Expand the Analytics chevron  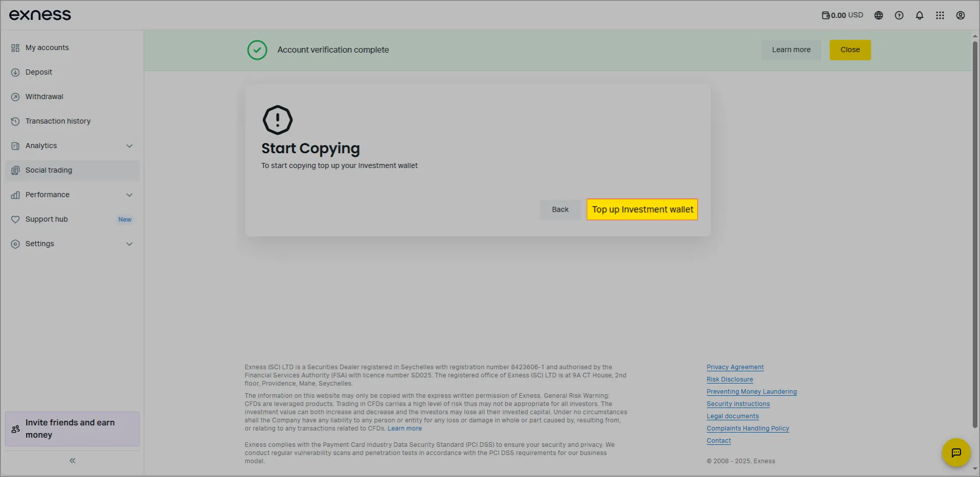click(129, 146)
